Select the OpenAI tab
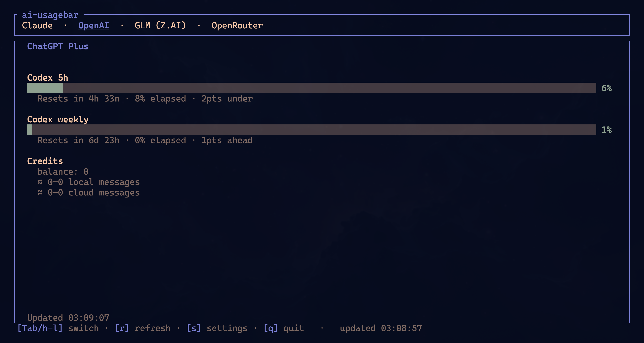 pos(94,26)
